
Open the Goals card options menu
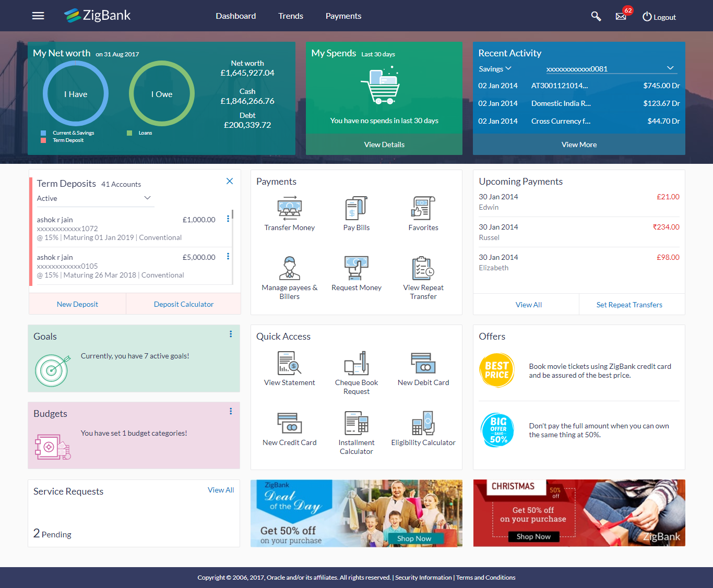click(231, 334)
